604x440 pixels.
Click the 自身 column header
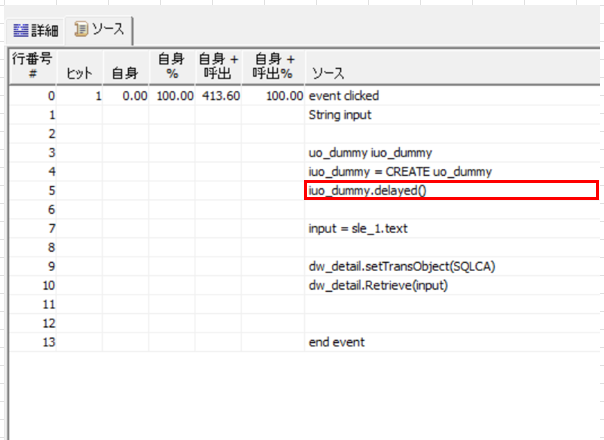(x=125, y=74)
